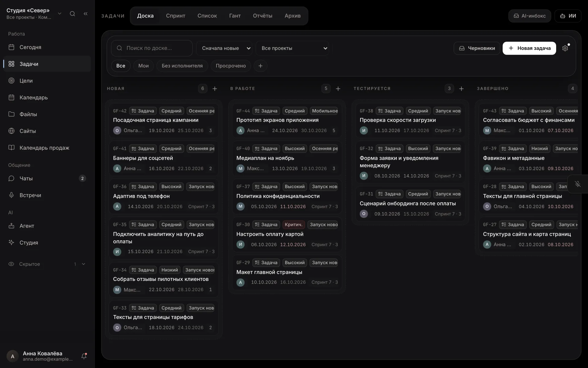Open search in the sidebar header
The image size is (588, 368).
tap(72, 13)
